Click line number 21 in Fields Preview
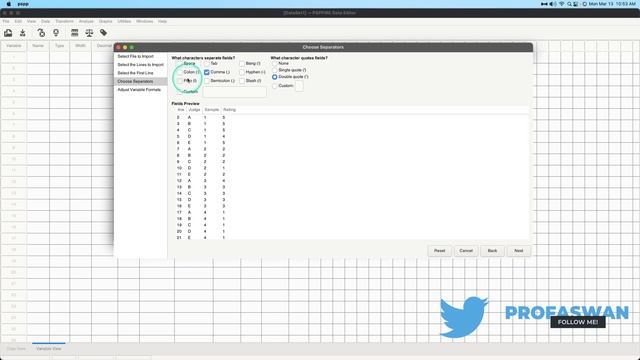Screen dimensions: 640x360 (x=179, y=238)
